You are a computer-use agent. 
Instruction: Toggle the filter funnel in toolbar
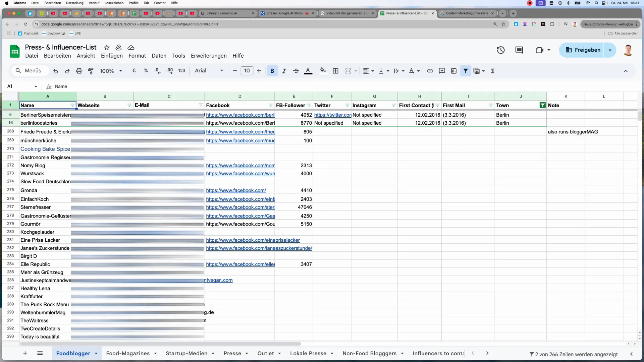pos(466,71)
